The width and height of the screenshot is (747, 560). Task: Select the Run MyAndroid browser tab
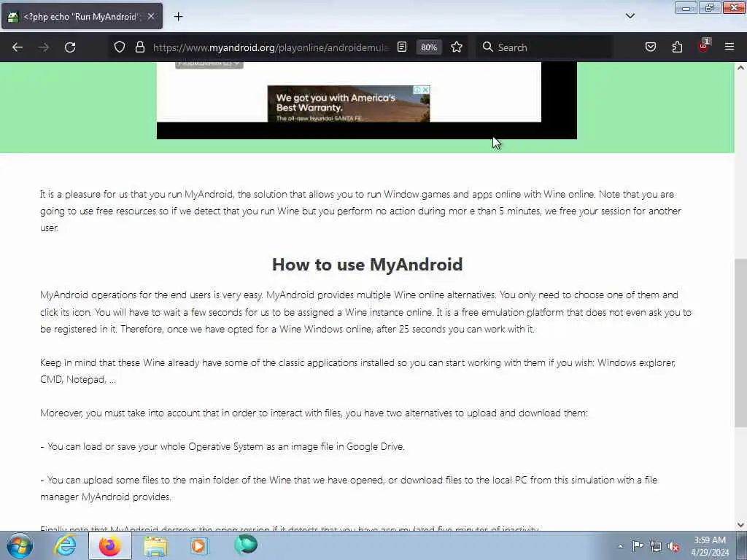(82, 16)
